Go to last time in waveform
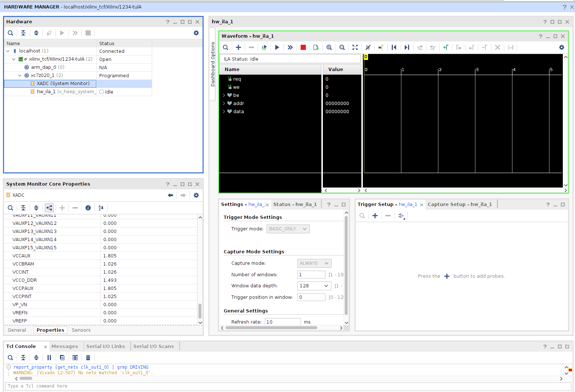Image resolution: width=575 pixels, height=392 pixels. click(x=407, y=47)
